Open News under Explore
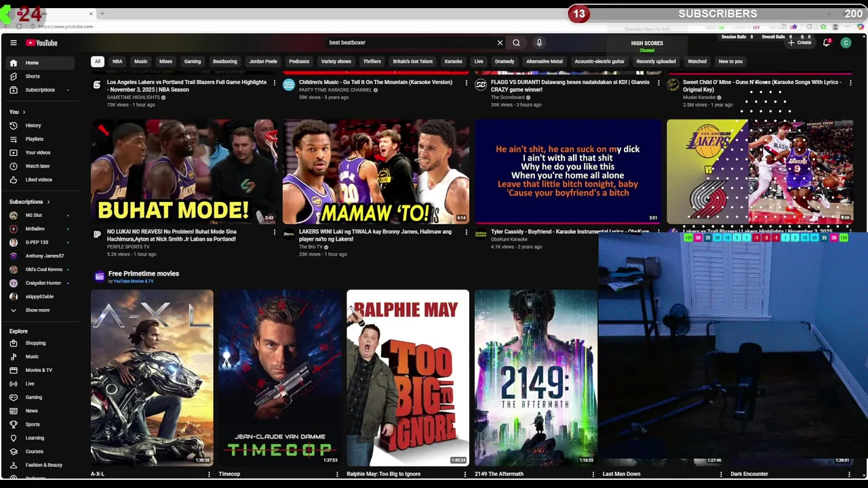The width and height of the screenshot is (868, 488). click(x=41, y=411)
